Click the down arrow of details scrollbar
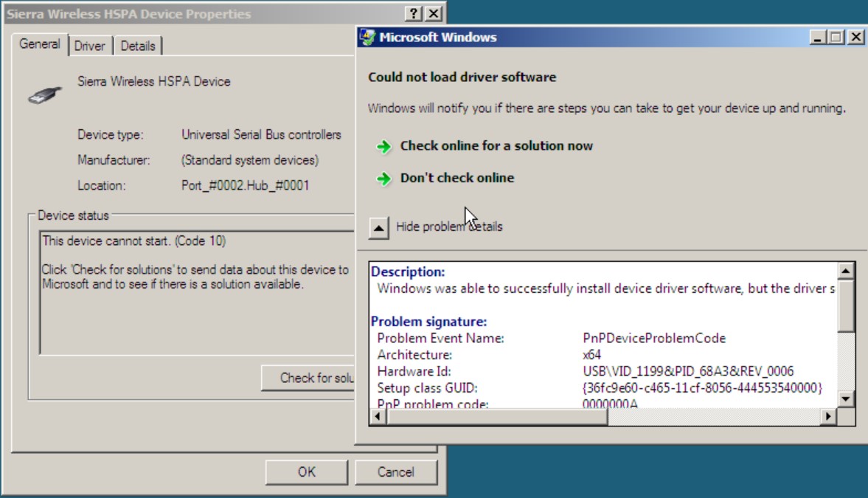The height and width of the screenshot is (498, 868). [x=847, y=399]
